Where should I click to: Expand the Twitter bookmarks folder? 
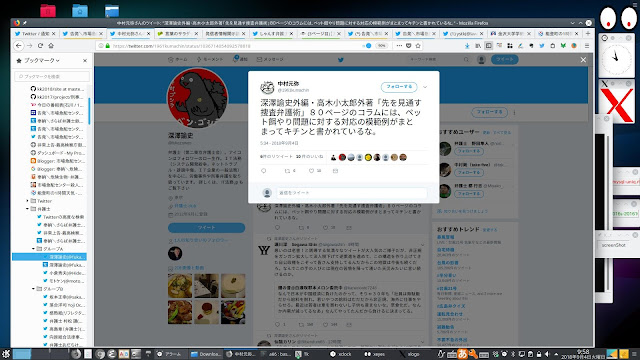27,201
